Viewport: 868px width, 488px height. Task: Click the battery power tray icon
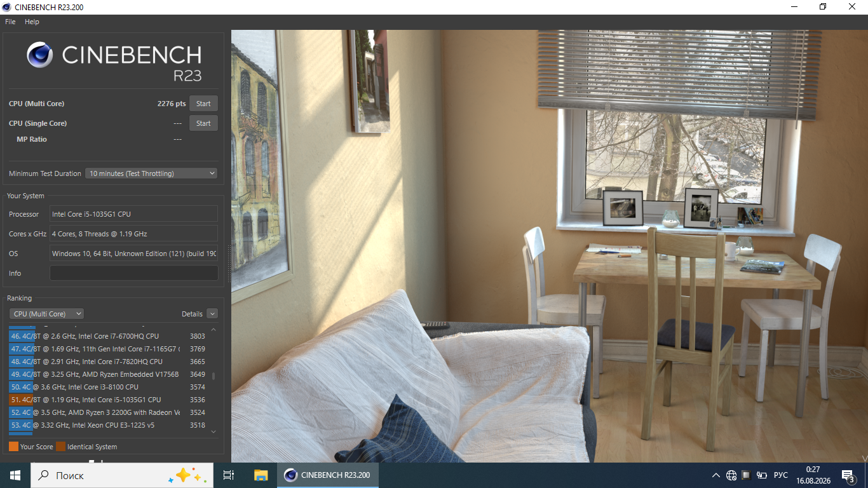pos(762,475)
